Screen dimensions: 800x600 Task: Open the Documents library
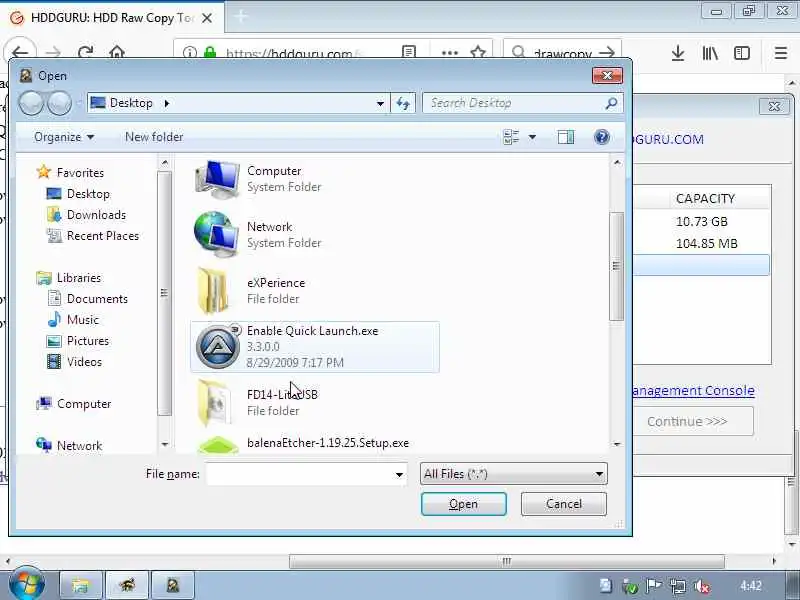point(97,298)
